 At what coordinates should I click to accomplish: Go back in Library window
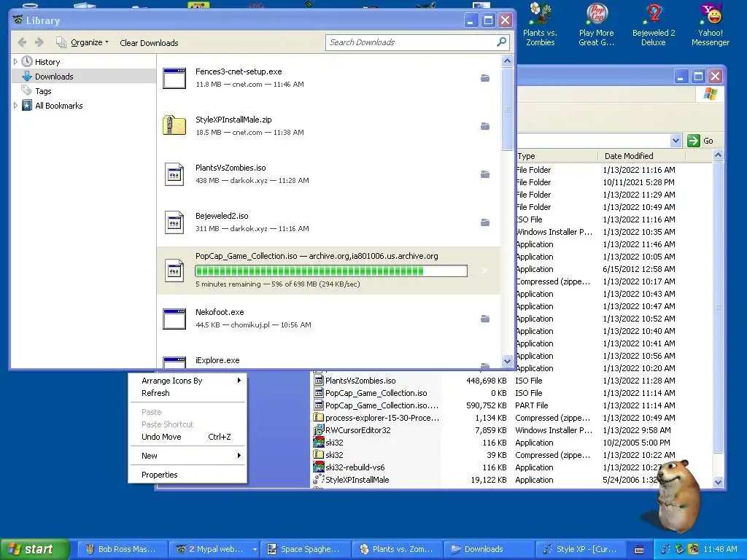[22, 42]
